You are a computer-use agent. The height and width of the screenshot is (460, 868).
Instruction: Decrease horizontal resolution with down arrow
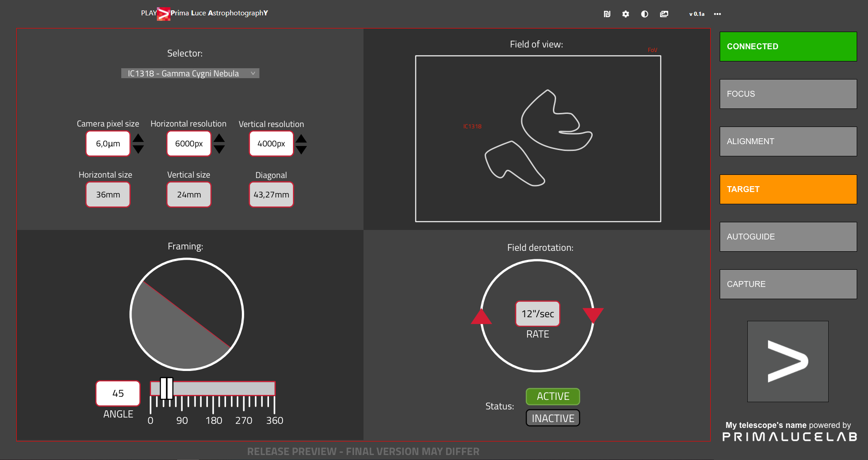click(219, 150)
